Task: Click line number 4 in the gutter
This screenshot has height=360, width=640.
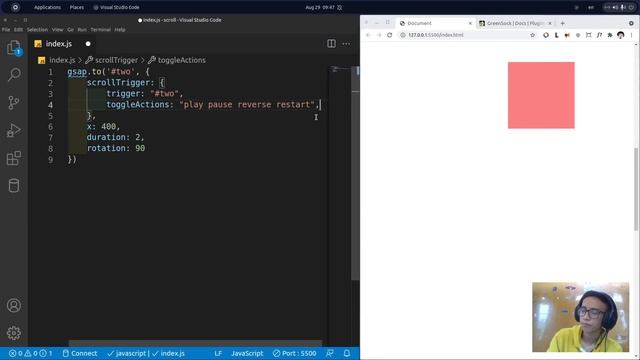Action: coord(50,105)
